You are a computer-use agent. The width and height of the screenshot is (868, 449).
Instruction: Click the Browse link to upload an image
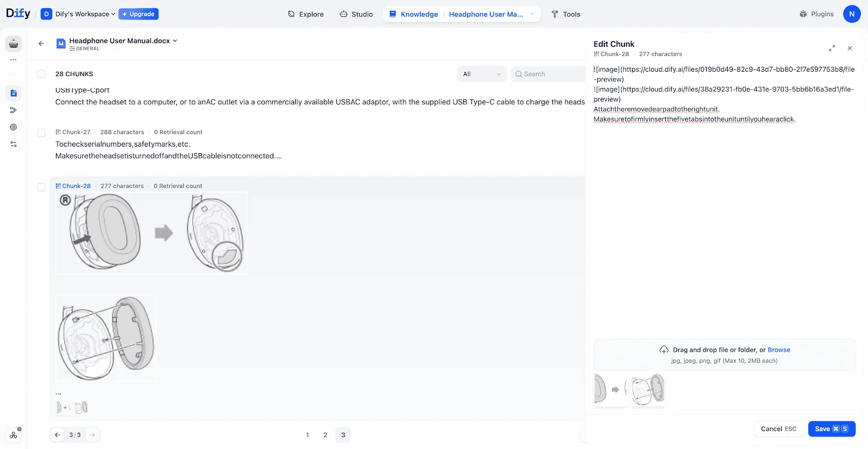point(778,350)
